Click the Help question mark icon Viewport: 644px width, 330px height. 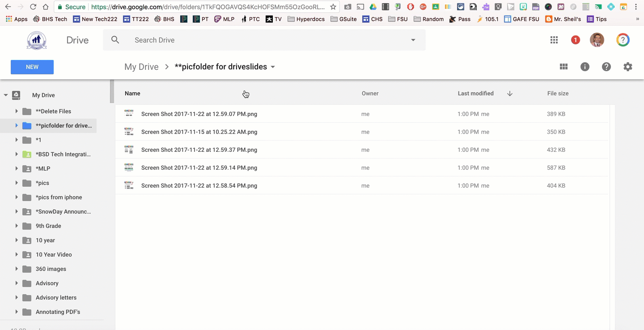point(606,67)
